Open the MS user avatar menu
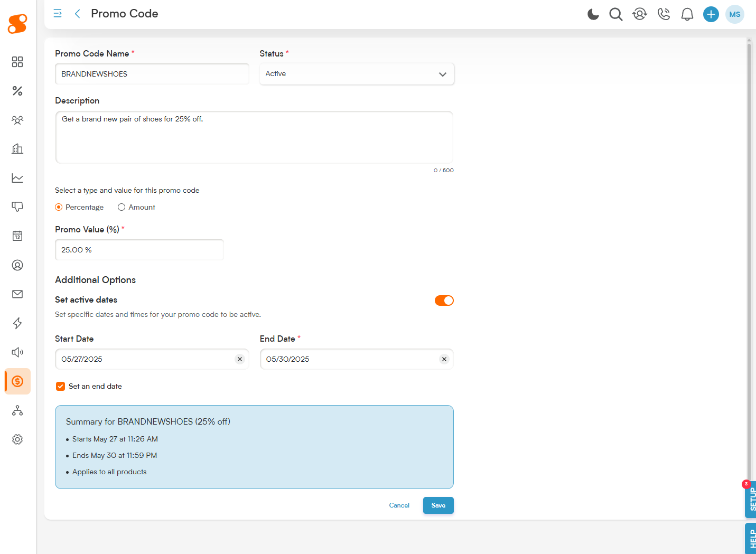The height and width of the screenshot is (554, 756). point(735,14)
